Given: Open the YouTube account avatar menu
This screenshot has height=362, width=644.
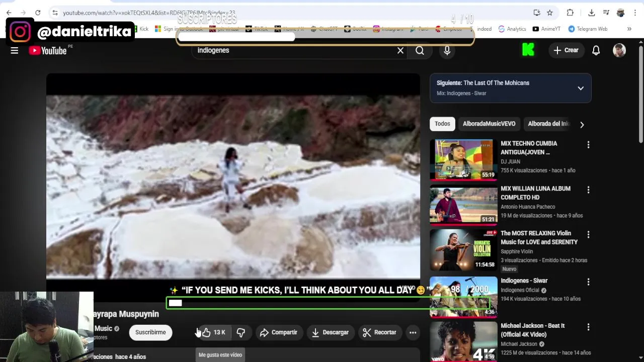Looking at the screenshot, I should (x=619, y=50).
